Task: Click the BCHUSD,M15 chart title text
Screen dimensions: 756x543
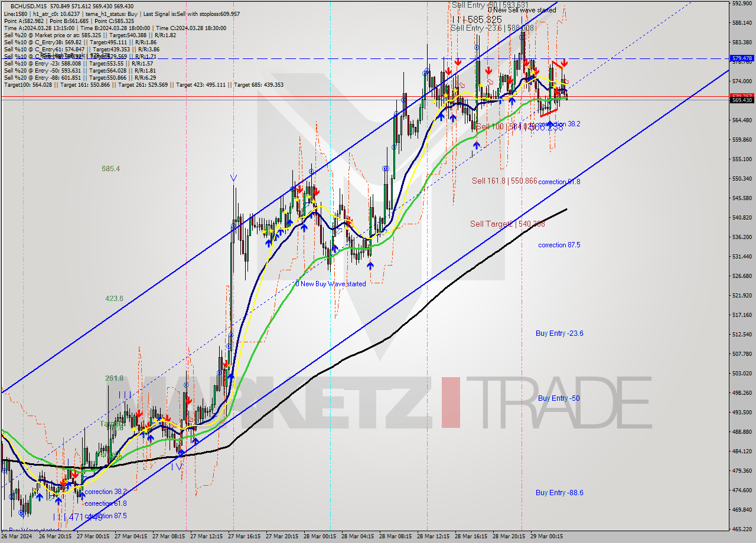Action: point(28,6)
